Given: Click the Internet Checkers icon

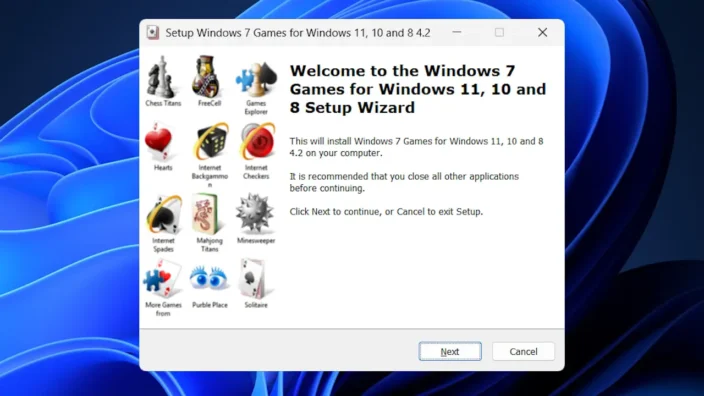Looking at the screenshot, I should pyautogui.click(x=257, y=141).
